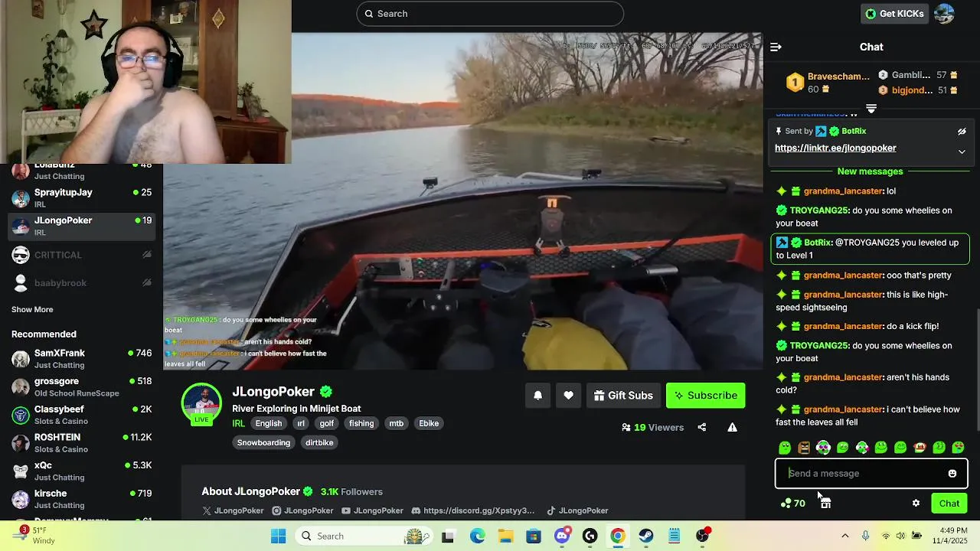Collapse chat with the arrow icon beside Chat

click(776, 47)
